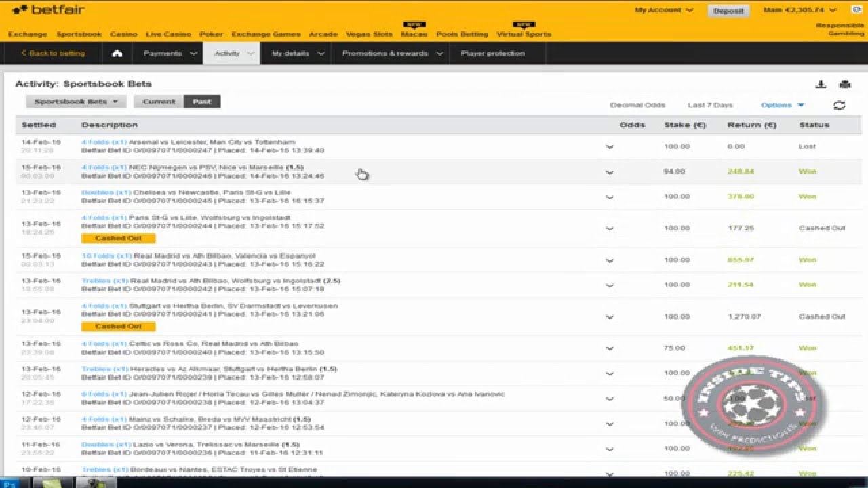This screenshot has height=488, width=868.
Task: Print the activity page
Action: point(844,85)
